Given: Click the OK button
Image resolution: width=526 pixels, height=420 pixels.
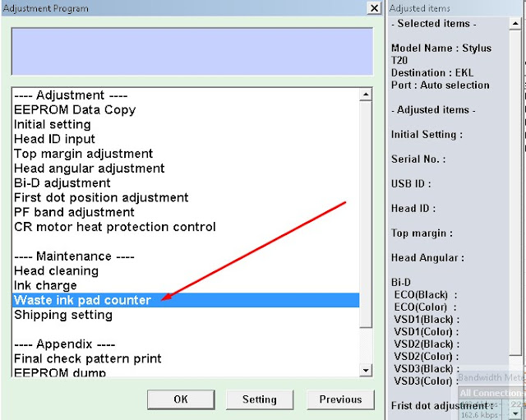Looking at the screenshot, I should [x=181, y=399].
